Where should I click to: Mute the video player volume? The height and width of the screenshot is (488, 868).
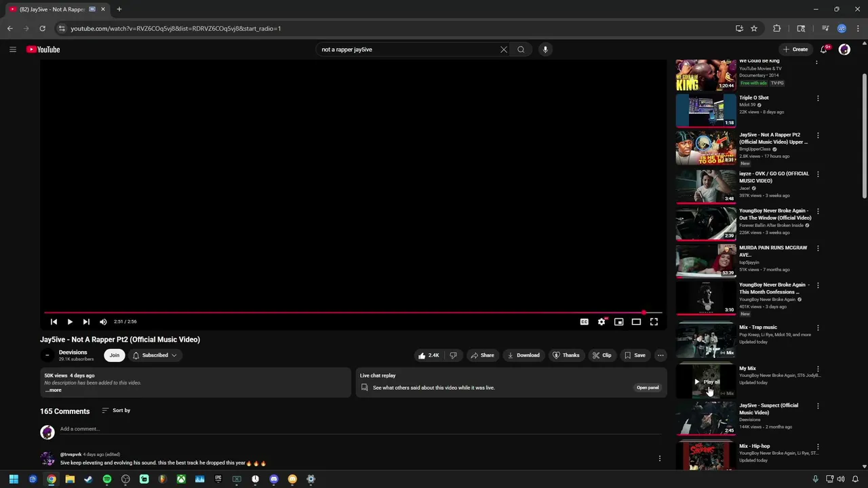[103, 322]
